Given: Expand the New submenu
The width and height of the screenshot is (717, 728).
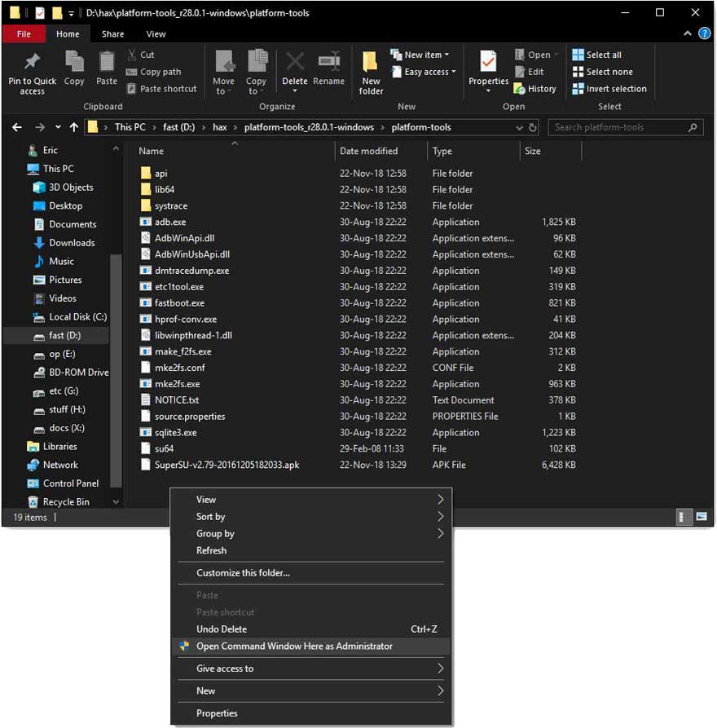Looking at the screenshot, I should click(311, 690).
